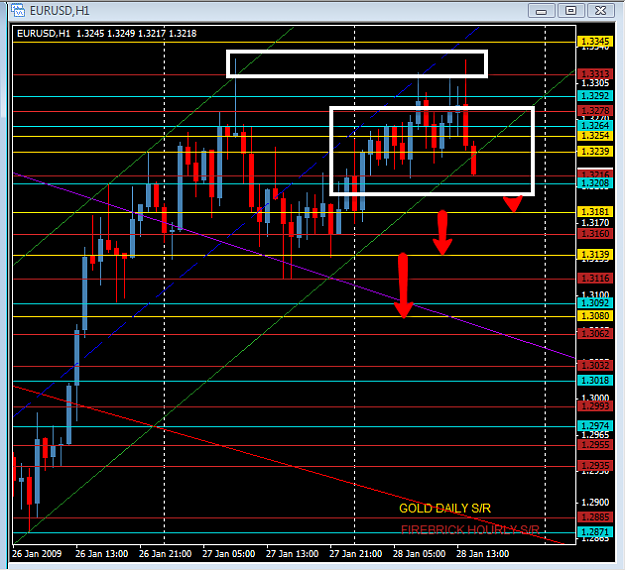Click the red 1.3160 price label
Screen dimensions: 625x571
coord(595,234)
